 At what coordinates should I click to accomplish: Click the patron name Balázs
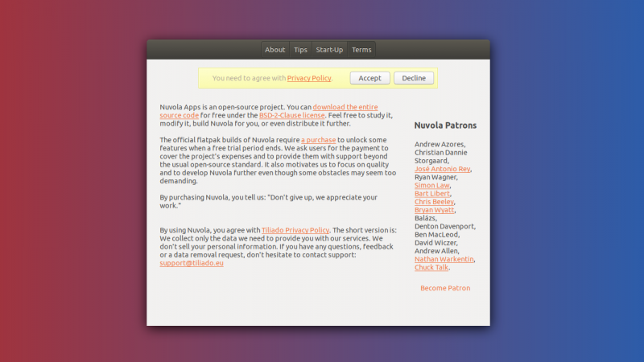[425, 218]
